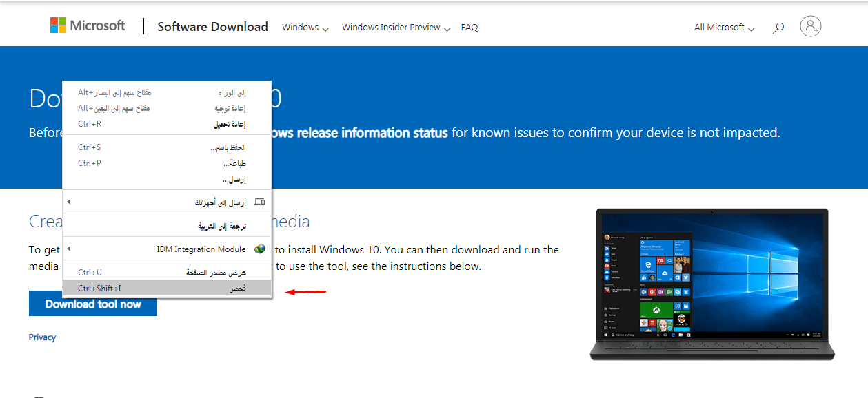Open the Software Download header link
This screenshot has width=868, height=398.
tap(212, 27)
